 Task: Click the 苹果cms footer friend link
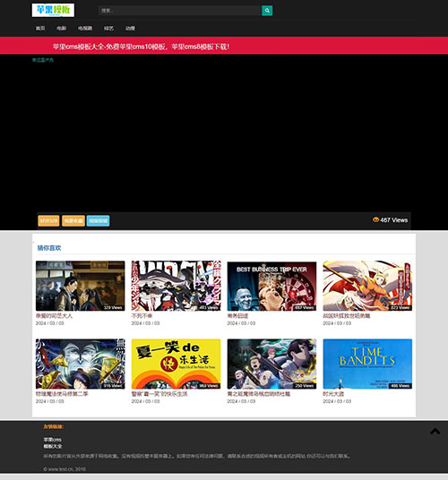coord(52,440)
